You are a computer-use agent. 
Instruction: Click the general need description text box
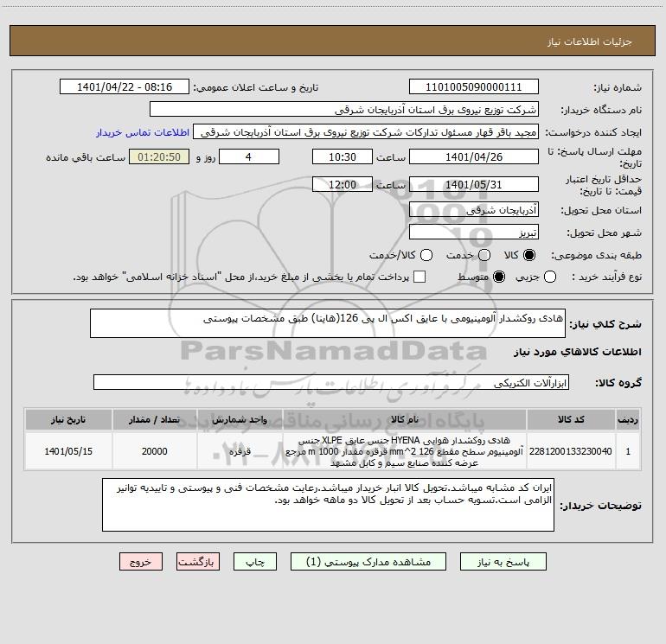pyautogui.click(x=328, y=323)
